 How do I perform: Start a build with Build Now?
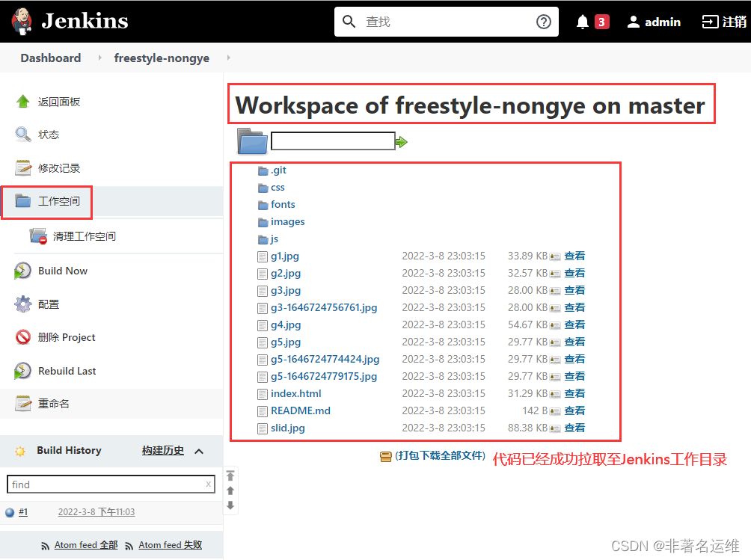(x=51, y=271)
